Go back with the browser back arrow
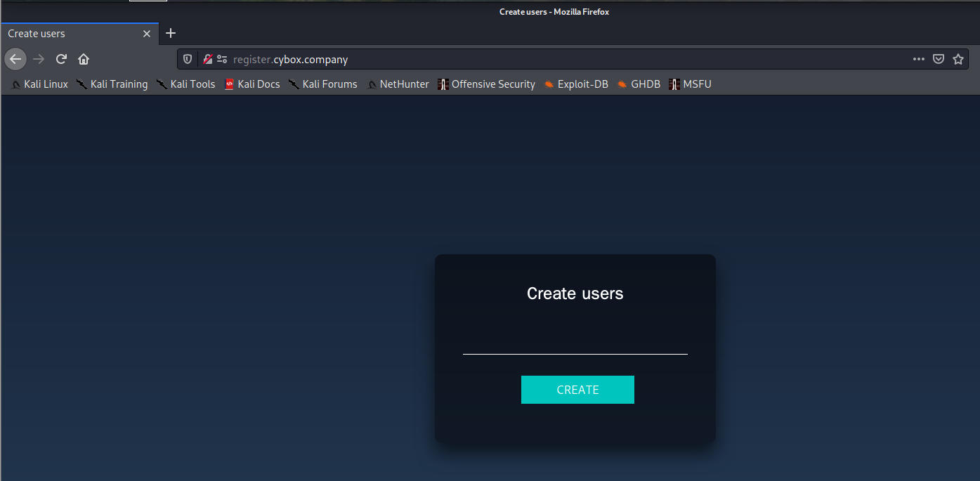 point(15,59)
